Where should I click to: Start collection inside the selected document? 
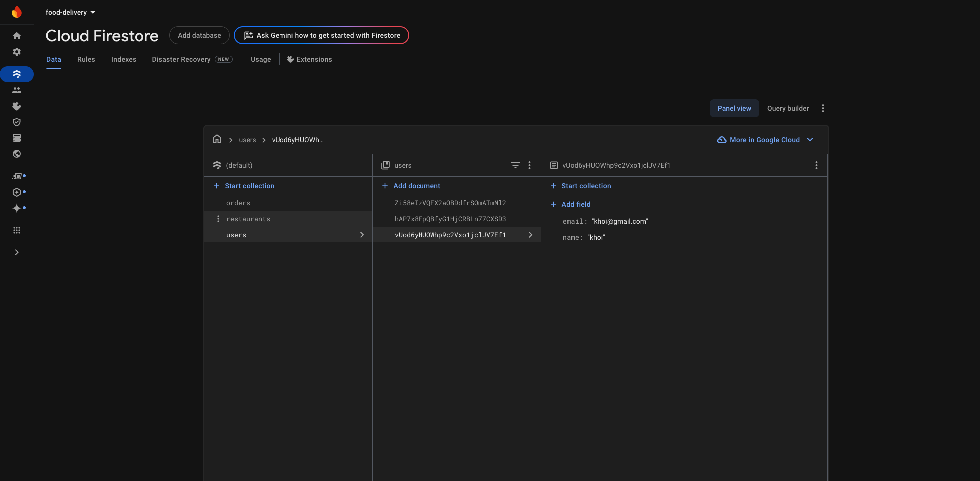[x=580, y=186]
